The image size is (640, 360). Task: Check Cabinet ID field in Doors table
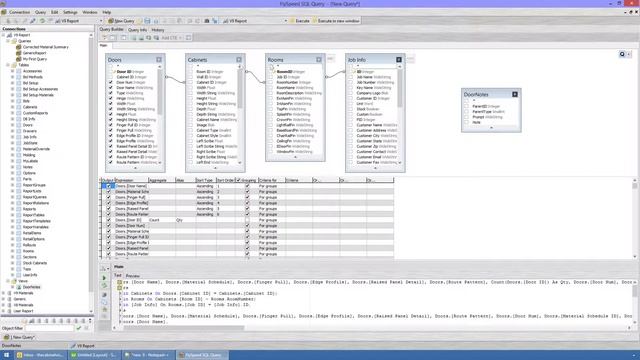tap(111, 77)
